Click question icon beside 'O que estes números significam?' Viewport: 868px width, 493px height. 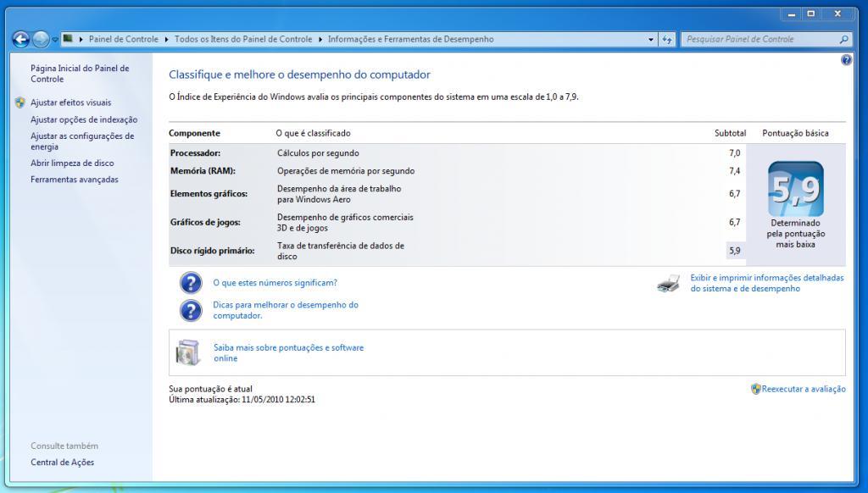tap(191, 283)
